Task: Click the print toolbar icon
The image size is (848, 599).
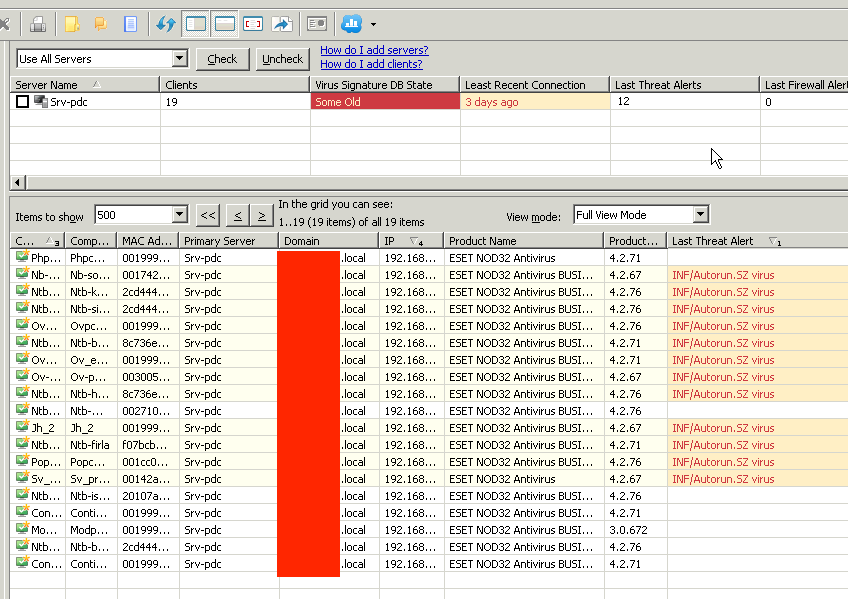Action: (x=37, y=24)
